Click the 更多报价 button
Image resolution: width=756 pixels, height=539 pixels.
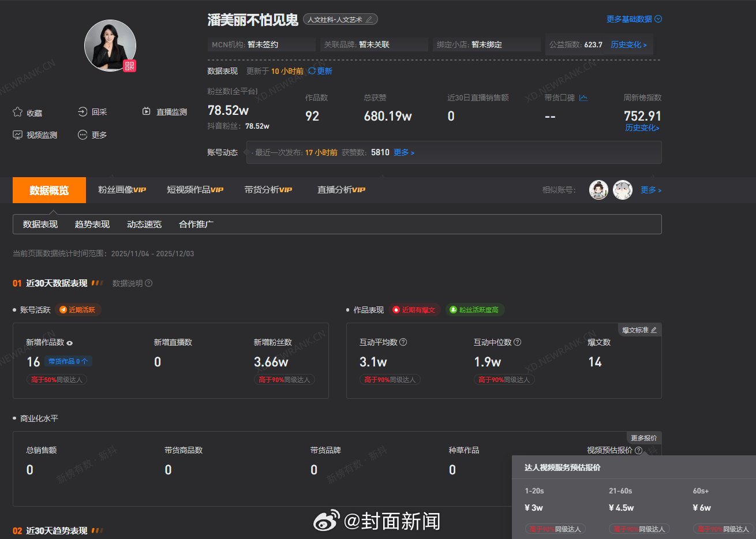pyautogui.click(x=645, y=437)
